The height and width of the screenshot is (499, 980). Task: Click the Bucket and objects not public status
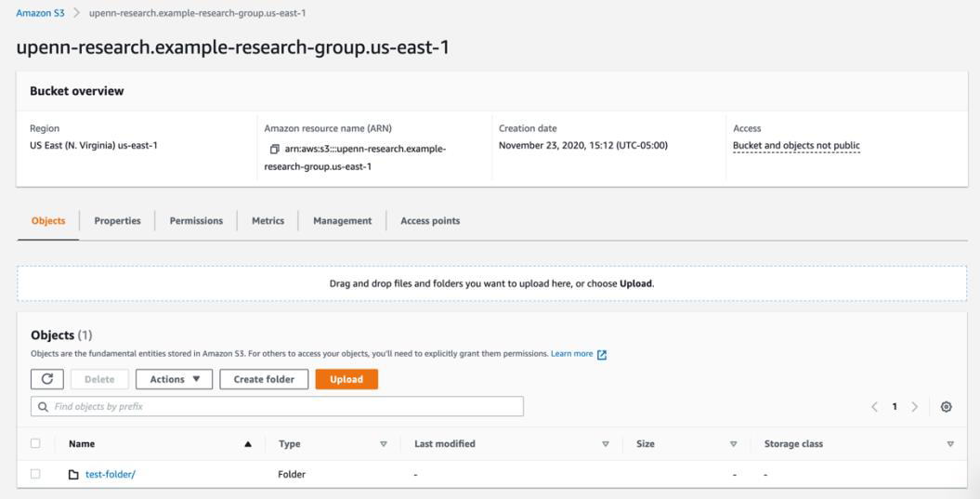pyautogui.click(x=796, y=146)
